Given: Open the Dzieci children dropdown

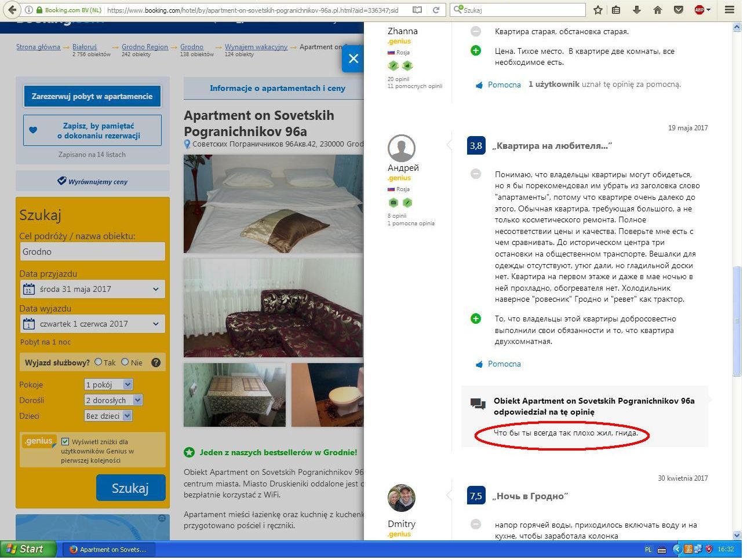Looking at the screenshot, I should click(108, 416).
